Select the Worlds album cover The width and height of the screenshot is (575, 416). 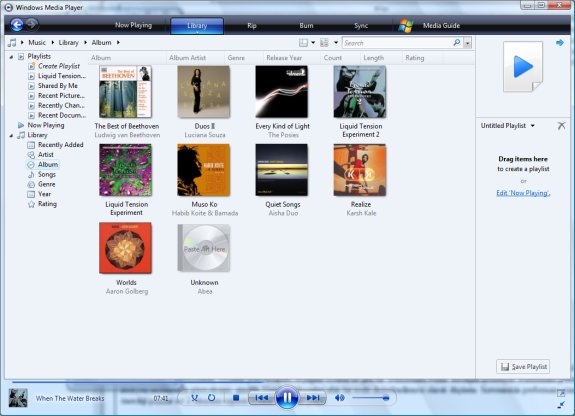pyautogui.click(x=125, y=248)
